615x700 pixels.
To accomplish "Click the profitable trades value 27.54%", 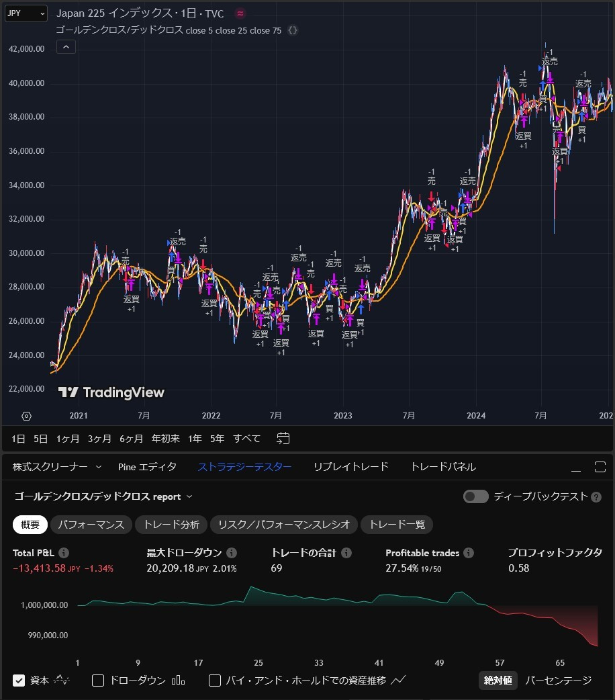I will pos(402,568).
